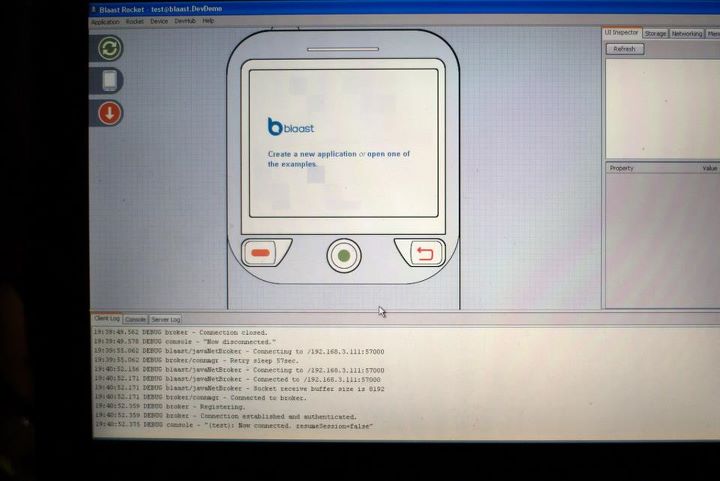Click the phone device sidebar icon

110,81
